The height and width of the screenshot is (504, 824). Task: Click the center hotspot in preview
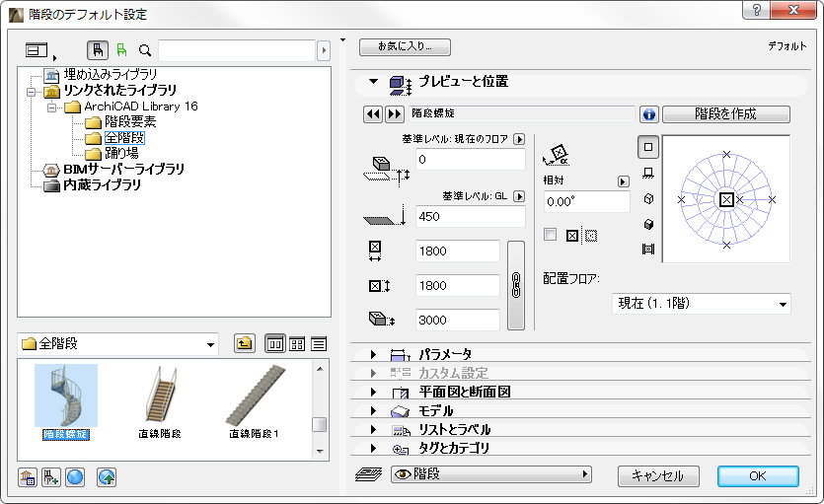coord(726,199)
